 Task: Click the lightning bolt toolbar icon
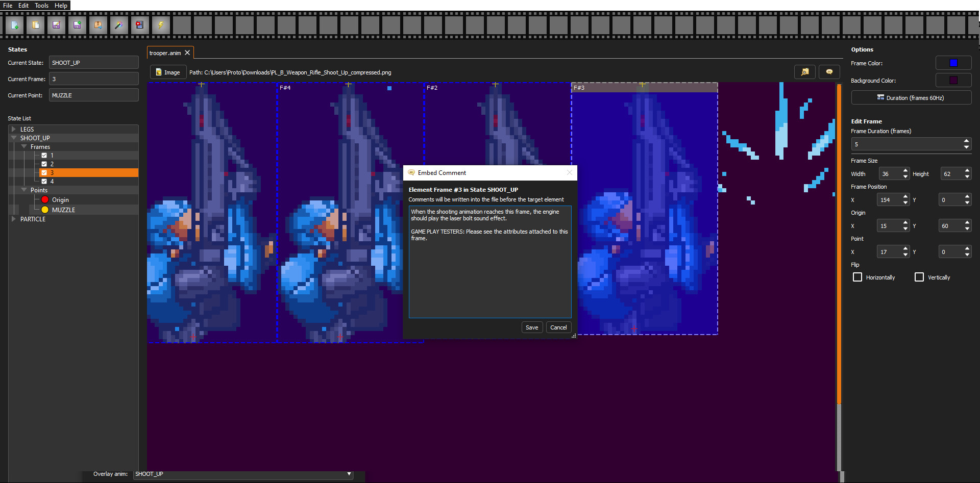pyautogui.click(x=161, y=24)
